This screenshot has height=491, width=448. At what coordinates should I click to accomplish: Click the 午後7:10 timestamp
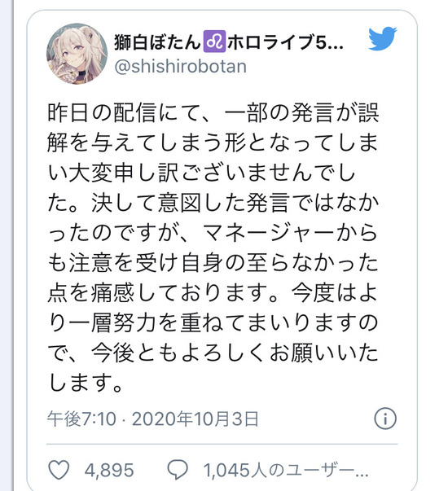(81, 419)
